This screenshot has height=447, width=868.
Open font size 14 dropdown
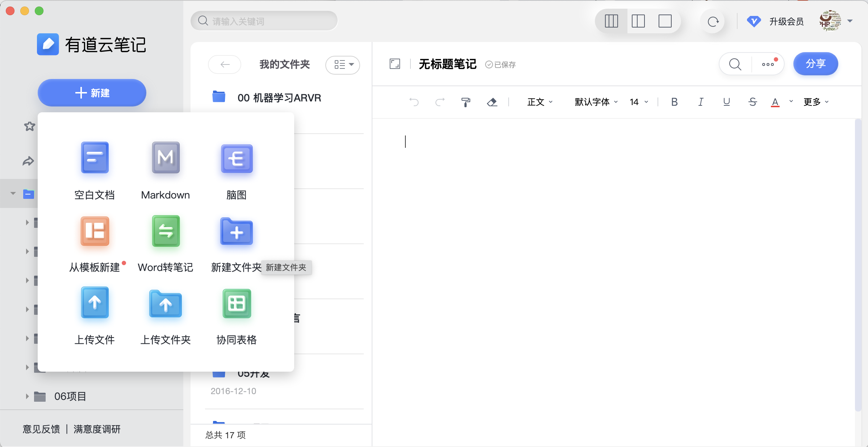[x=639, y=102]
